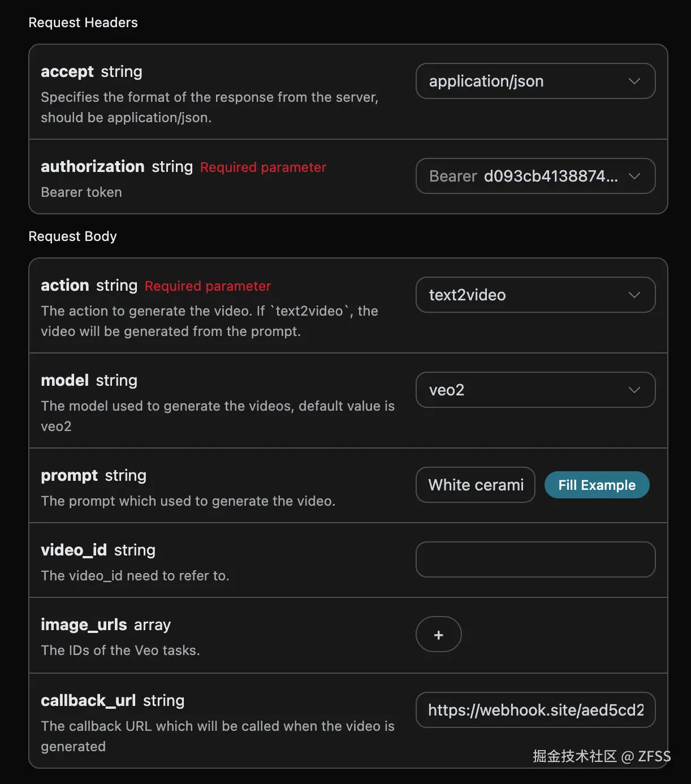The height and width of the screenshot is (784, 691).
Task: Click the chevron arrow beside Bearer token
Action: coord(634,176)
